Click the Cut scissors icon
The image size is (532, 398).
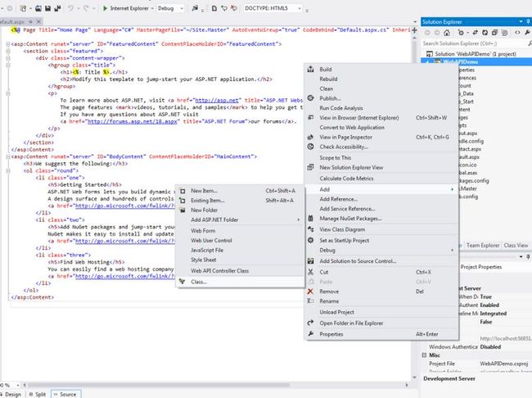[x=310, y=272]
